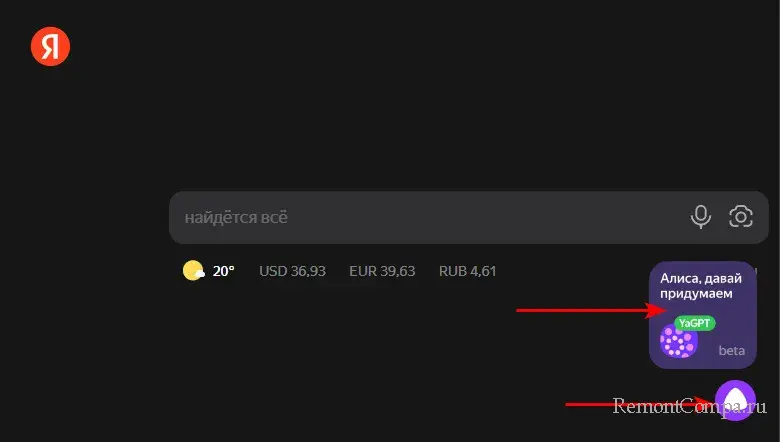The image size is (780, 442).
Task: Open image search camera icon
Action: point(741,216)
